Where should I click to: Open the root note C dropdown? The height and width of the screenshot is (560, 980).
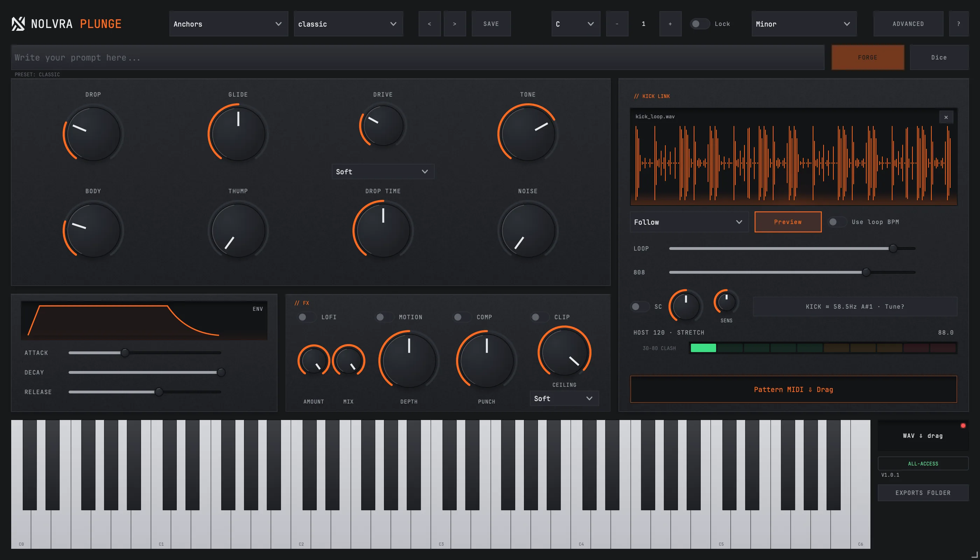click(576, 24)
